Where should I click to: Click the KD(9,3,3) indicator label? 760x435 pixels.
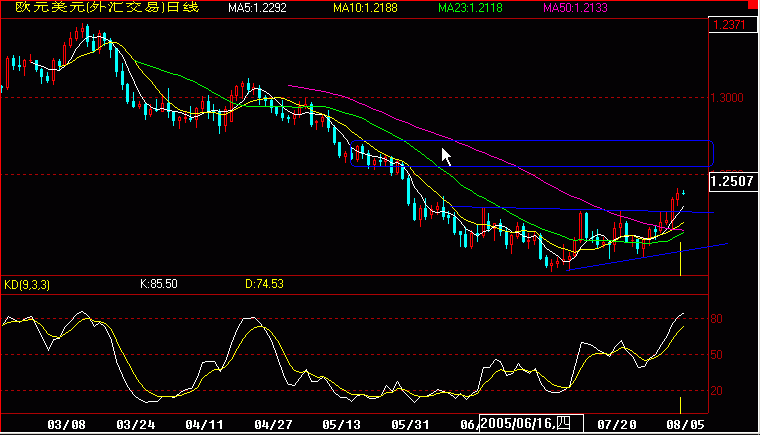pos(27,285)
